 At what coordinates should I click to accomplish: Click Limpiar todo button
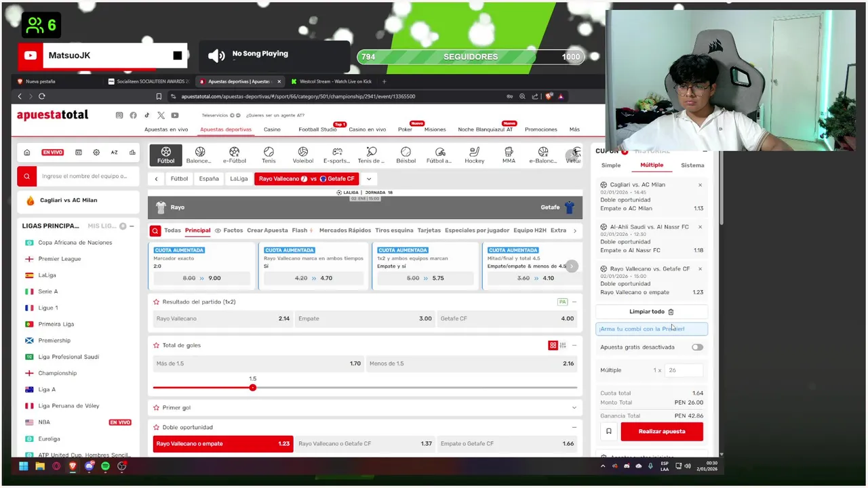652,312
